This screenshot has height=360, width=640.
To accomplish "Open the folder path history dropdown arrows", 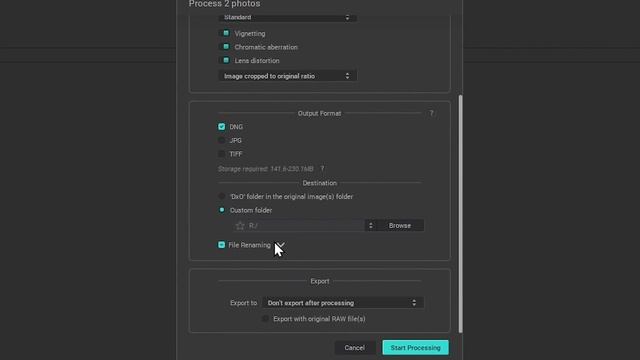I will click(x=371, y=225).
